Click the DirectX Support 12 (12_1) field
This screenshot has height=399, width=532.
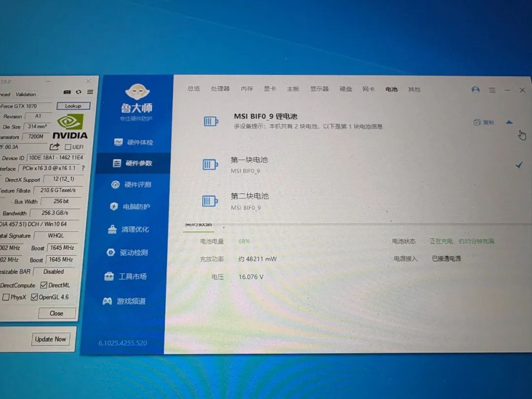[64, 179]
